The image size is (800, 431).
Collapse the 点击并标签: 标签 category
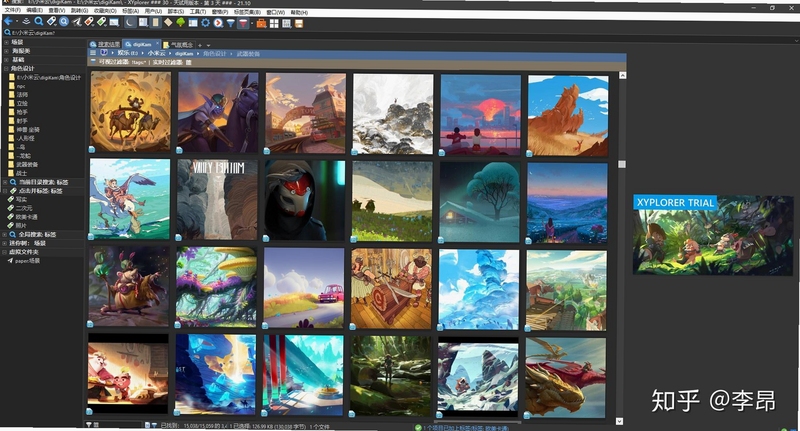point(6,191)
